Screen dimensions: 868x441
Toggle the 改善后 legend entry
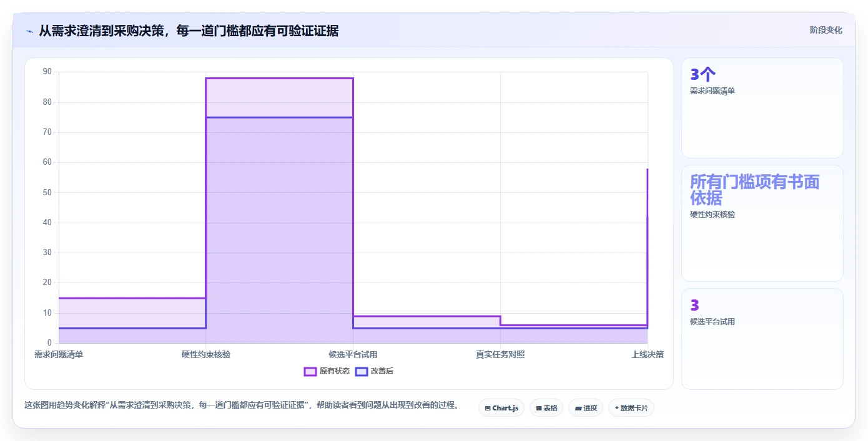[x=374, y=371]
